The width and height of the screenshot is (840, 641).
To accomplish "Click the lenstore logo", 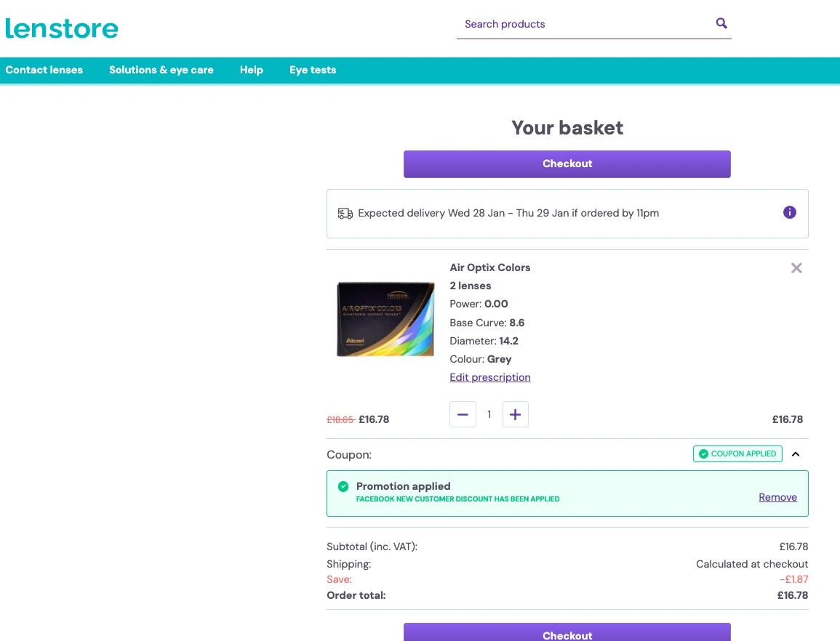I will pyautogui.click(x=62, y=28).
